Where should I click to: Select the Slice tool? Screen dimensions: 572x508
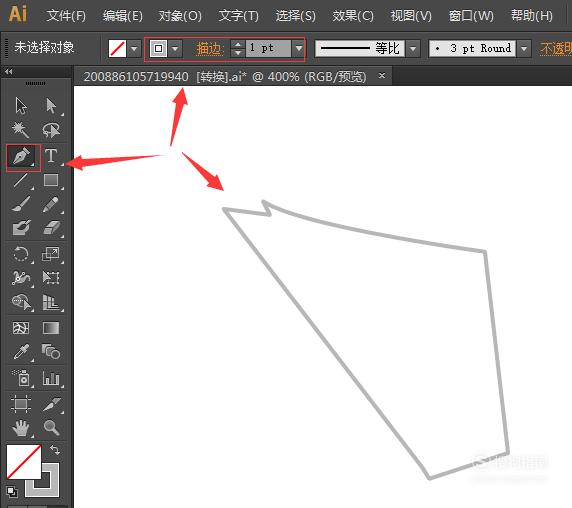coord(51,404)
